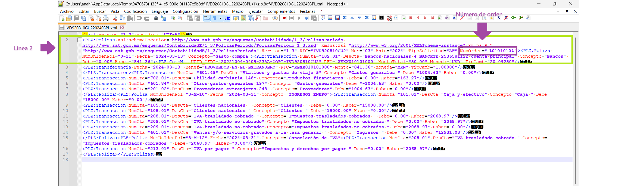
Task: Click the www.w3.org XMLSchema-instance link
Action: (x=407, y=45)
